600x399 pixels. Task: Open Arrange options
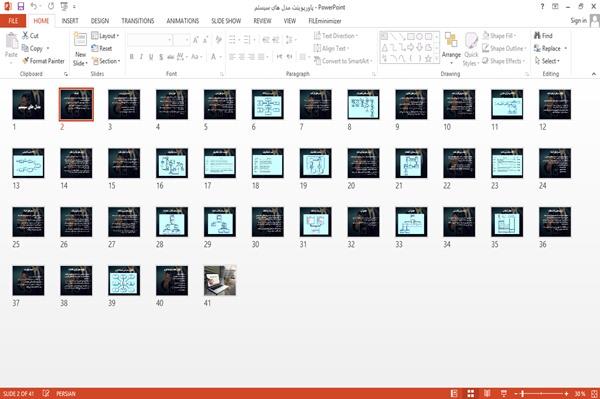click(x=451, y=49)
